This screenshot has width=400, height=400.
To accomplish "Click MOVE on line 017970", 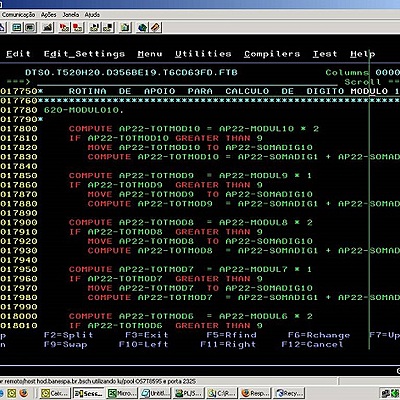I will point(100,288).
